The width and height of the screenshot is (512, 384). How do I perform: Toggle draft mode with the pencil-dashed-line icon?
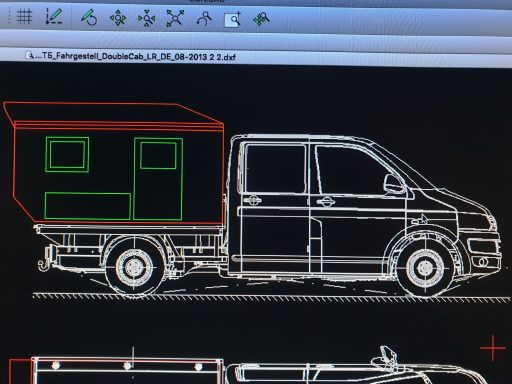click(x=53, y=16)
